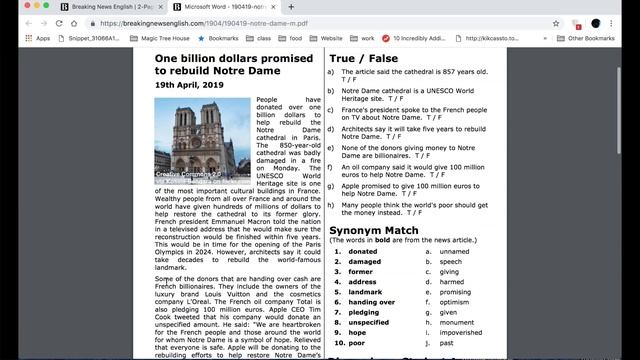Click statement about cathedral being 857 years old
The image size is (640, 360).
tap(415, 76)
